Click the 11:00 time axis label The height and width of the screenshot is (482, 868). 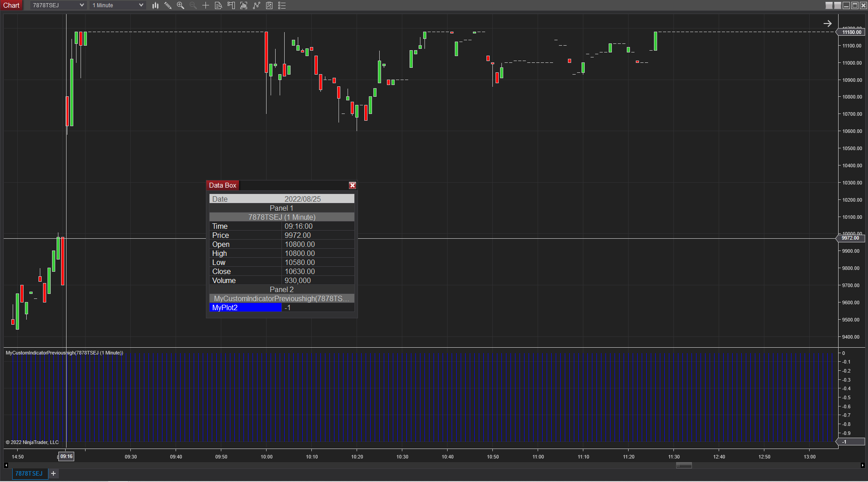[x=538, y=457]
